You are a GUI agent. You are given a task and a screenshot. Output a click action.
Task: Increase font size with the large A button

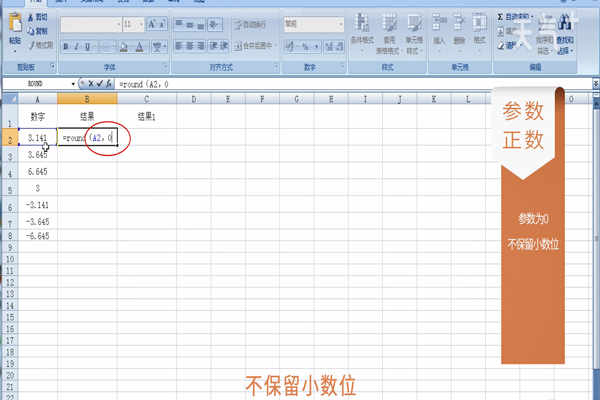pyautogui.click(x=152, y=24)
